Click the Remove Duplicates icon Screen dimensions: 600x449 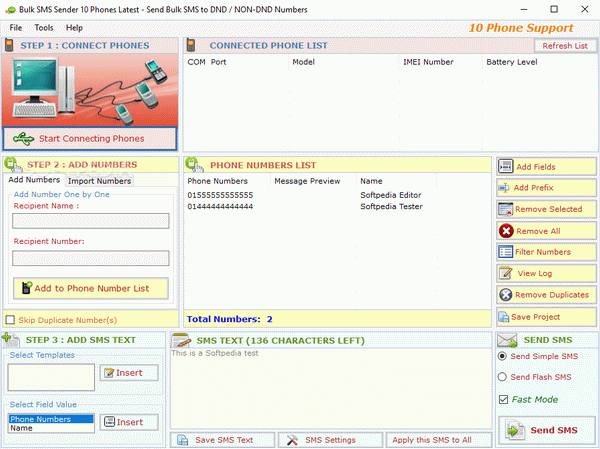(x=505, y=295)
